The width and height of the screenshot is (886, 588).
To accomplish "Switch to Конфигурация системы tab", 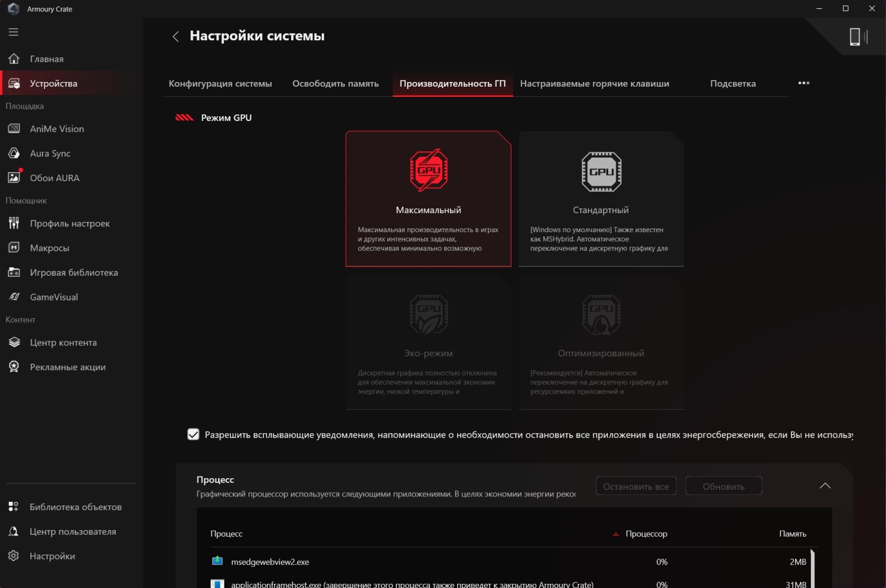I will click(x=220, y=84).
